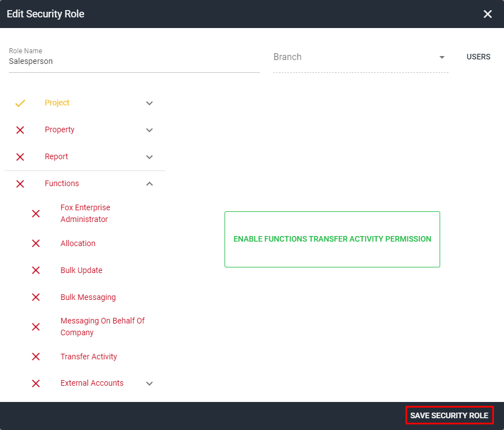Image resolution: width=504 pixels, height=430 pixels.
Task: Click Enable Functions Transfer Activity Permission
Action: pyautogui.click(x=332, y=239)
